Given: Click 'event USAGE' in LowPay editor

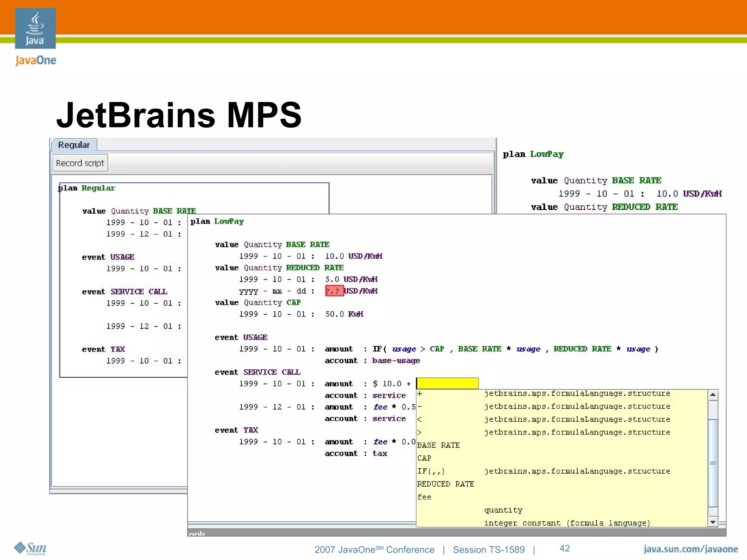Looking at the screenshot, I should tap(241, 338).
